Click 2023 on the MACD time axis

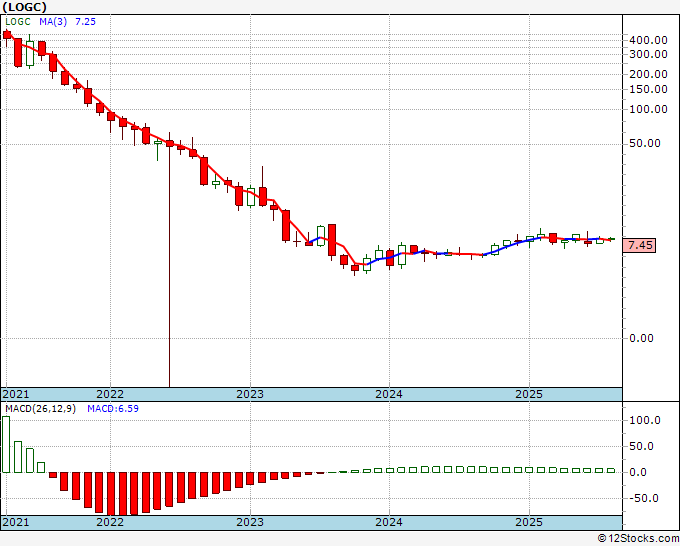click(250, 522)
